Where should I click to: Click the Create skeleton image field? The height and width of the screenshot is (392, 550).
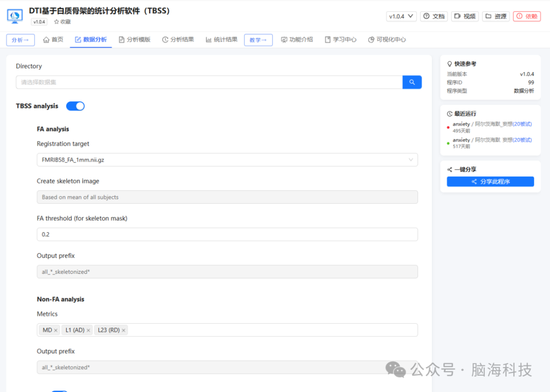tap(227, 197)
